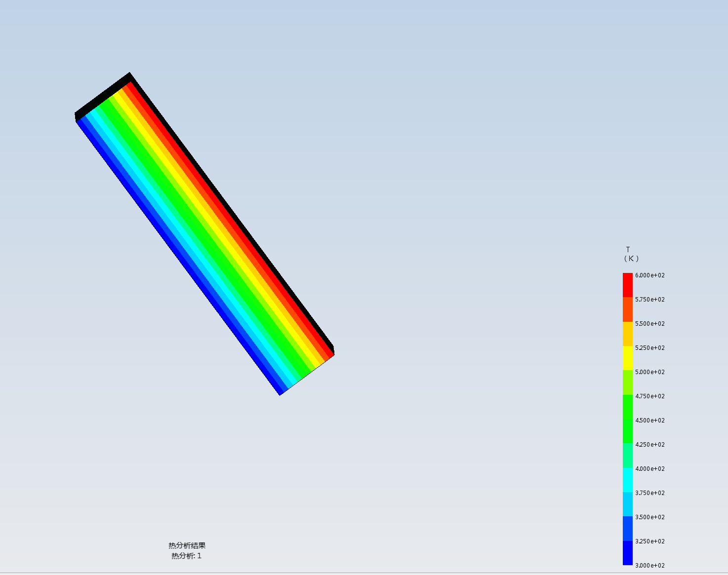Click the 3.500e+02 legend value
This screenshot has height=575, width=728.
tap(649, 517)
